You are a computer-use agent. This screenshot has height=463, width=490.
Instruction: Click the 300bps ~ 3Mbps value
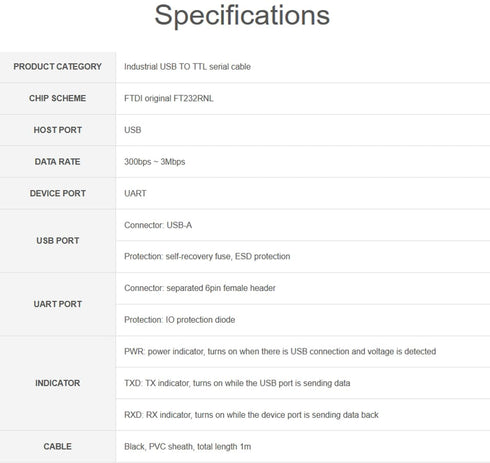tap(155, 162)
